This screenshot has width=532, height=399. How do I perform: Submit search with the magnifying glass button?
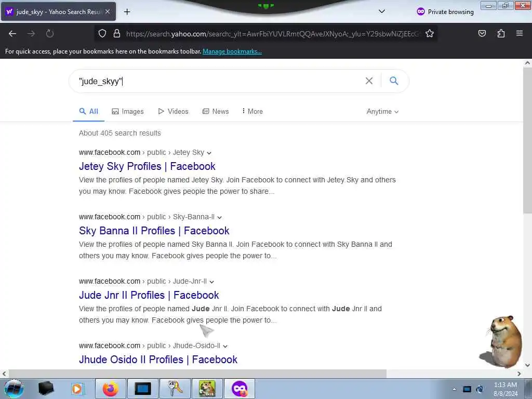click(394, 81)
